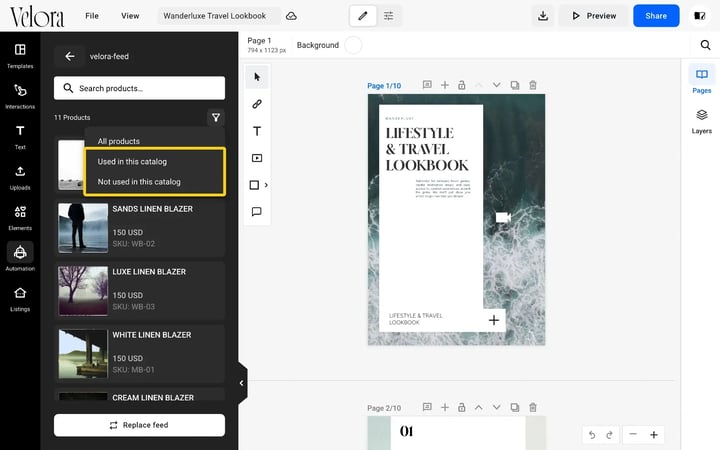Screen dimensions: 720x450
Task: Open the account avatar menu
Action: (699, 16)
